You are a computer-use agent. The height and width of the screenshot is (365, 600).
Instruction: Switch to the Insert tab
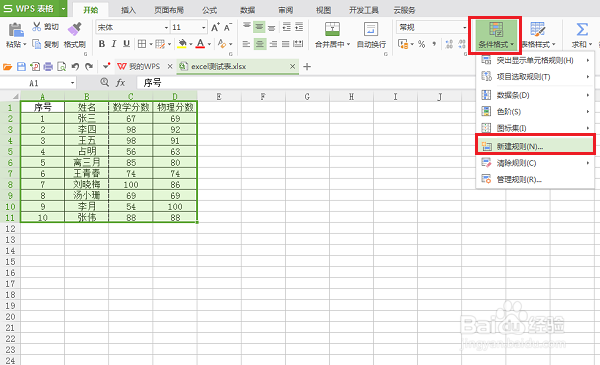[x=128, y=10]
